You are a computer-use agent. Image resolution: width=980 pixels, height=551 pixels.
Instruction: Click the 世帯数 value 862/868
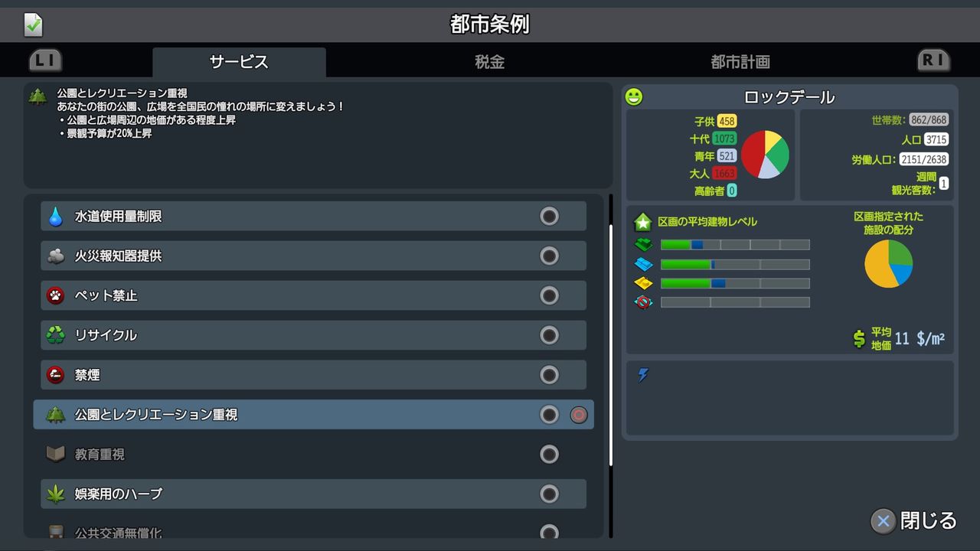coord(929,120)
